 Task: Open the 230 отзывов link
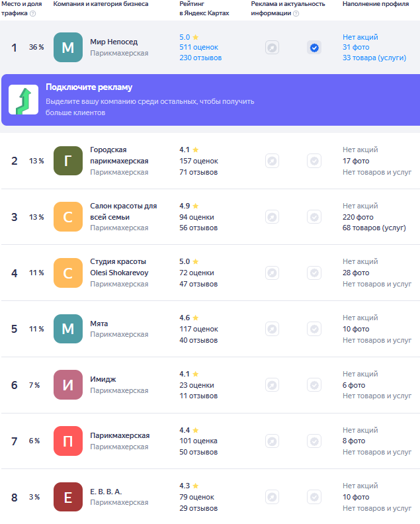click(200, 58)
